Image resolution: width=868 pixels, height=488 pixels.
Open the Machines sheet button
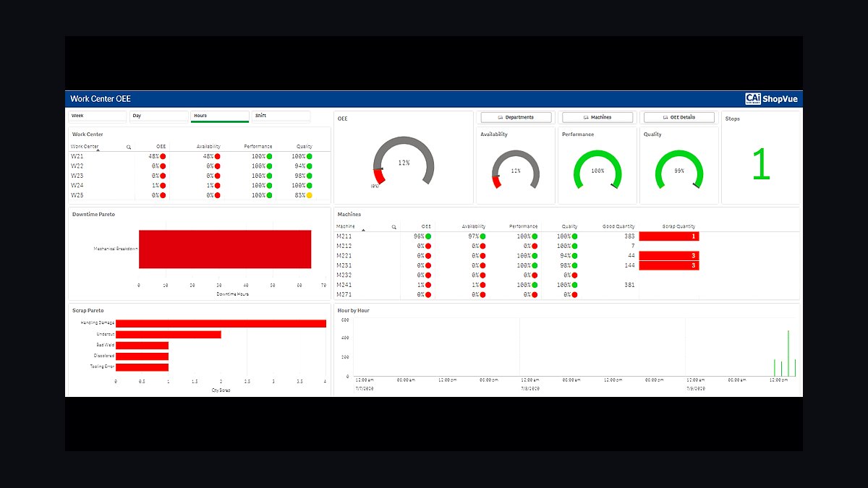coord(597,117)
